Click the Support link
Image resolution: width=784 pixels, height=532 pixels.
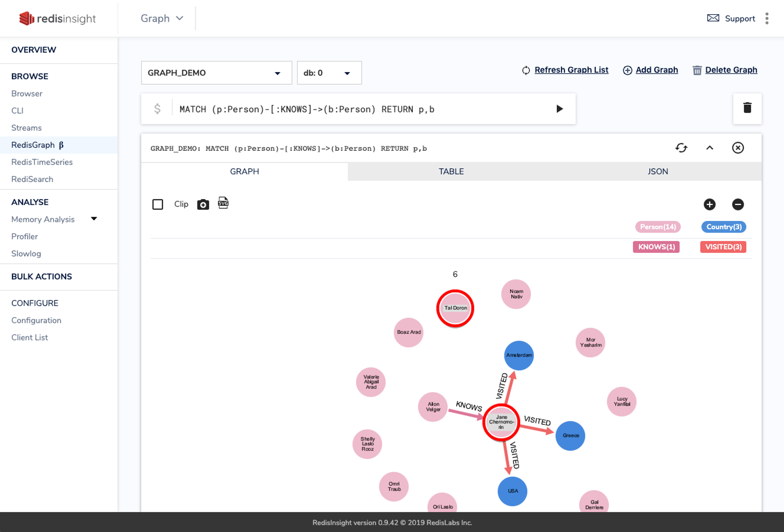pyautogui.click(x=740, y=19)
